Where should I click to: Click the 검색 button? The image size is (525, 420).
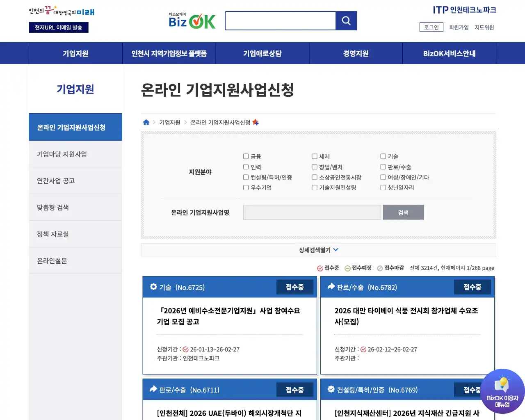coord(403,212)
